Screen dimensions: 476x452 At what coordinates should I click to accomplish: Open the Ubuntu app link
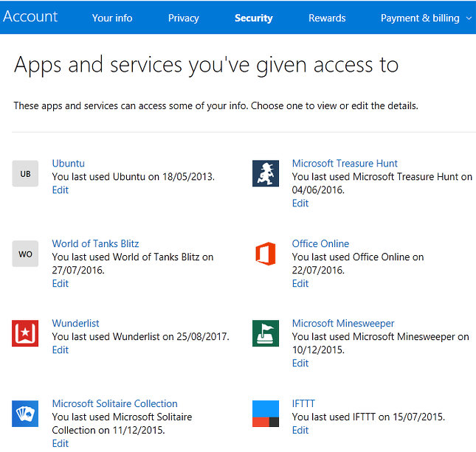pos(69,163)
